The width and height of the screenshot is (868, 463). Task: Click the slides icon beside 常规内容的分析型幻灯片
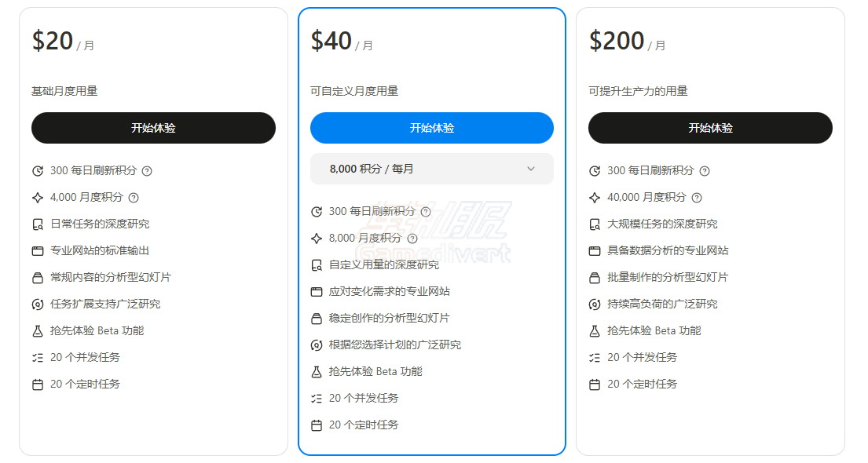(x=37, y=277)
